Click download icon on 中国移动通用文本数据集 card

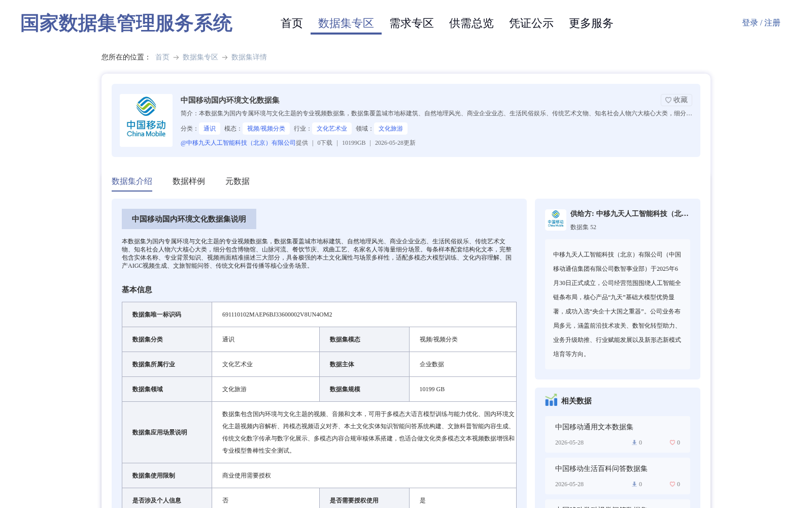(634, 442)
